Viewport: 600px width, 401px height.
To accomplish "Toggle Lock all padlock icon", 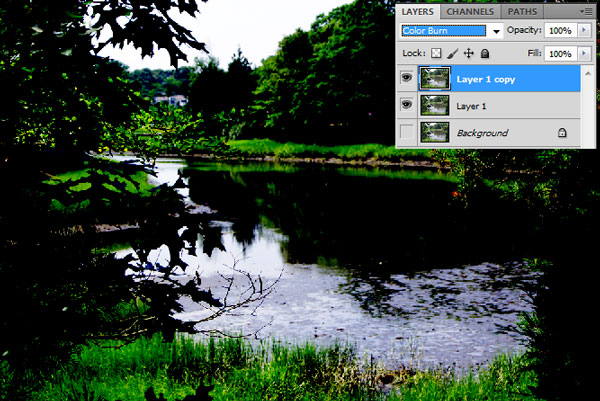I will pyautogui.click(x=485, y=53).
